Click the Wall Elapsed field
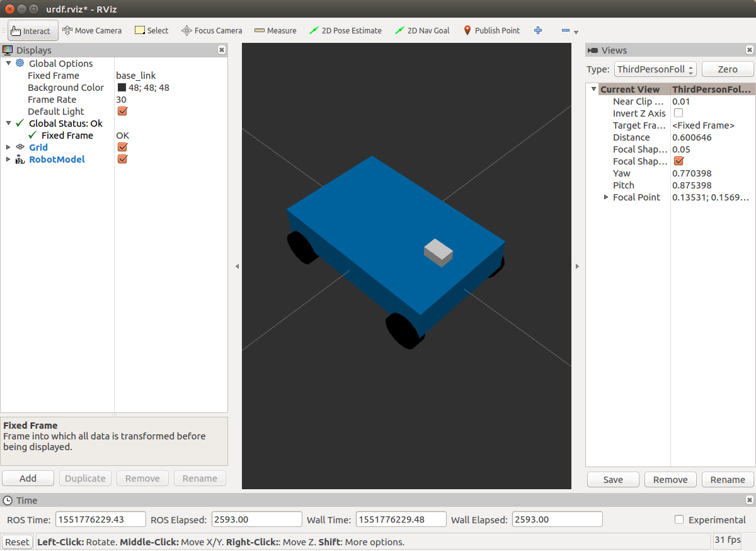The height and width of the screenshot is (551, 756). pyautogui.click(x=558, y=519)
